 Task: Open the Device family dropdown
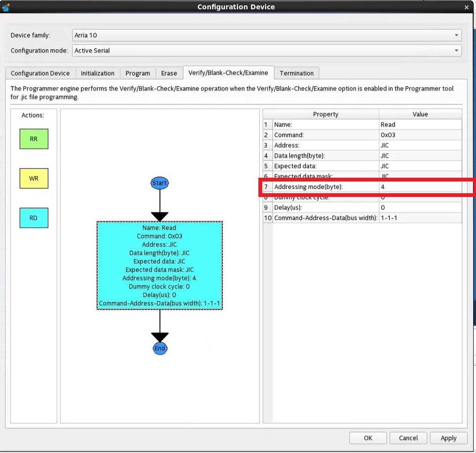[267, 35]
